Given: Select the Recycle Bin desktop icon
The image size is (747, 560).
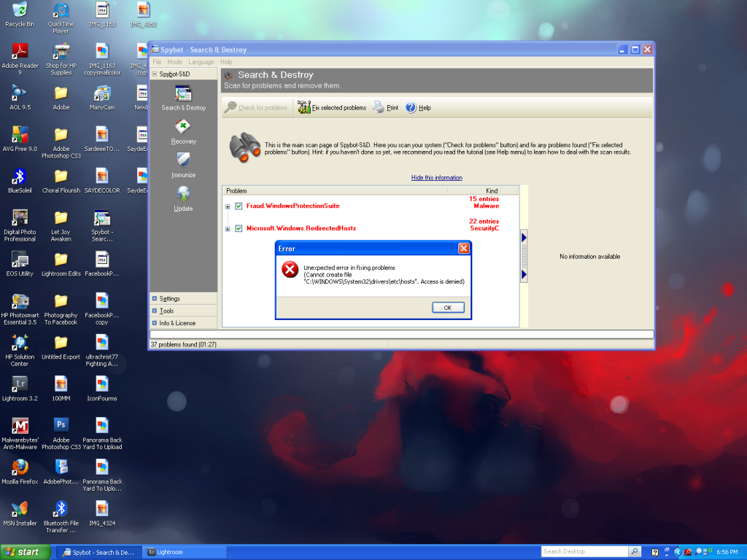Looking at the screenshot, I should (x=20, y=15).
